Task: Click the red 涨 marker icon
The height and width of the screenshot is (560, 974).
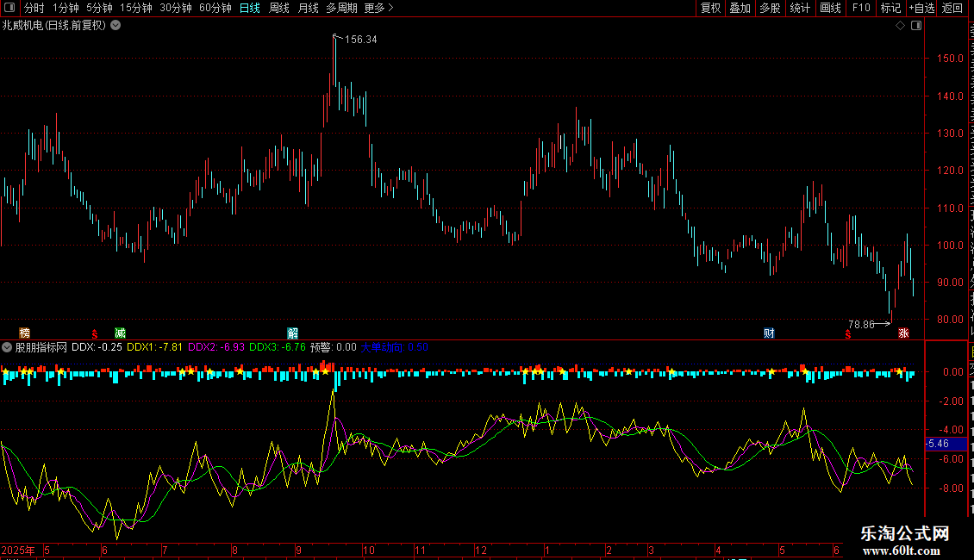Action: pyautogui.click(x=903, y=333)
